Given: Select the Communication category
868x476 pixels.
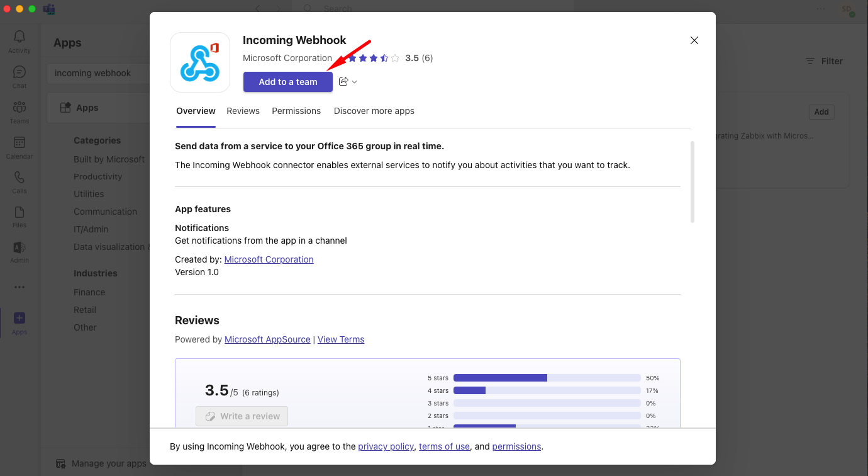Looking at the screenshot, I should (105, 212).
